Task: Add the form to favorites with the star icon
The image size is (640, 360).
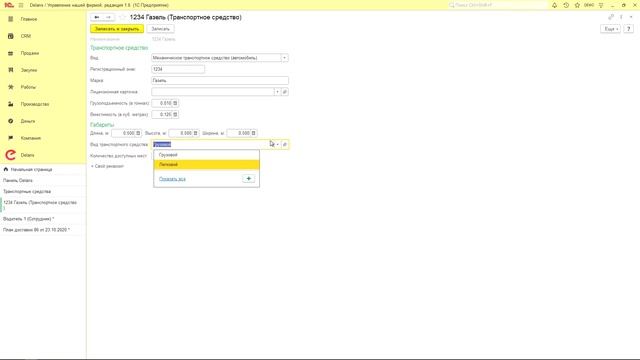Action: tap(122, 17)
